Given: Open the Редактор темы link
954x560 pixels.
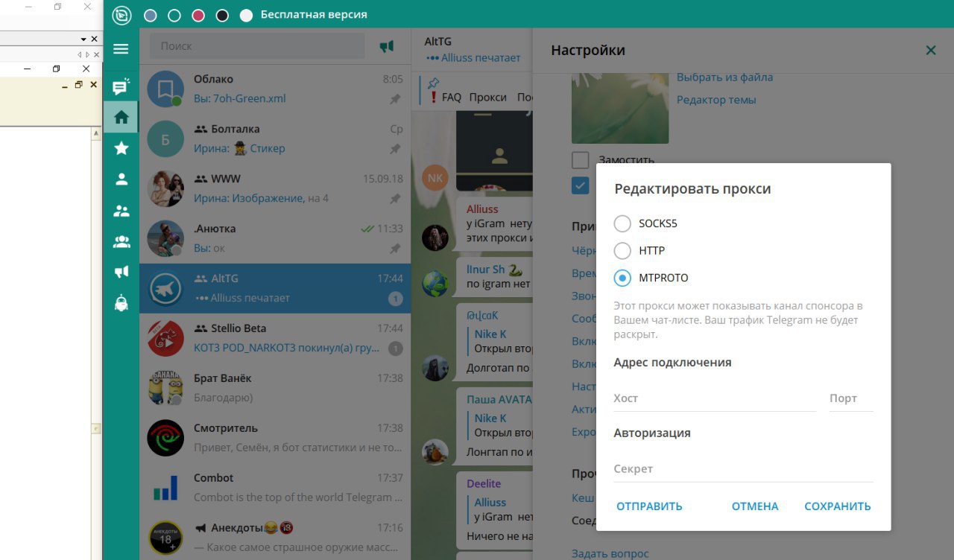Looking at the screenshot, I should [x=716, y=100].
